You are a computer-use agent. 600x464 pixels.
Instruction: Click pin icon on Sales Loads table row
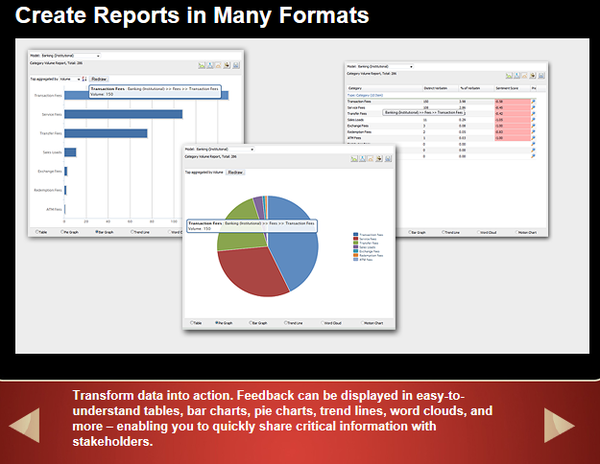click(x=533, y=120)
